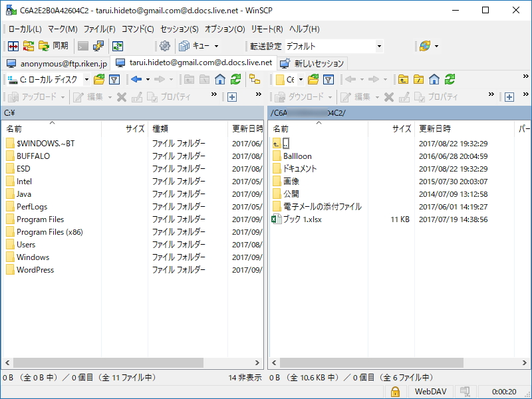Open the local folder browse icon
Image resolution: width=532 pixels, height=399 pixels.
100,80
